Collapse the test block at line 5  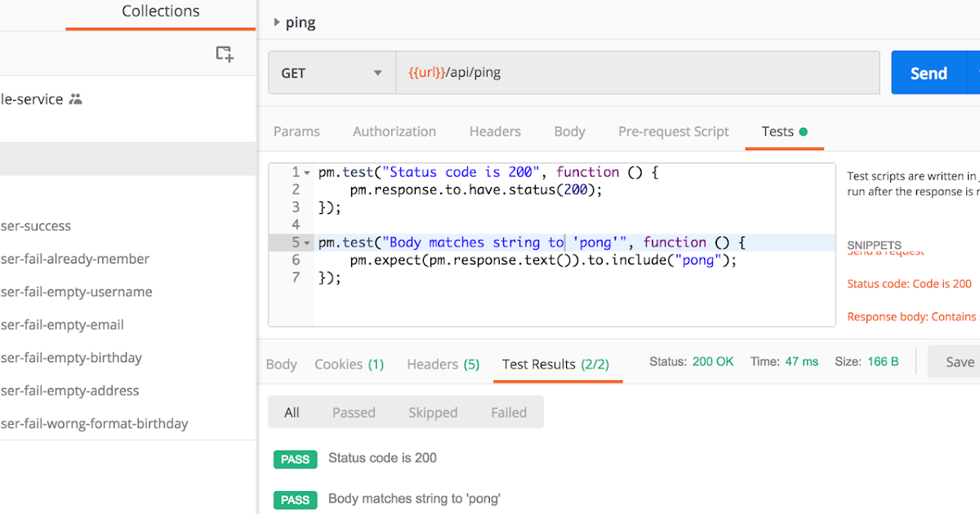point(305,241)
